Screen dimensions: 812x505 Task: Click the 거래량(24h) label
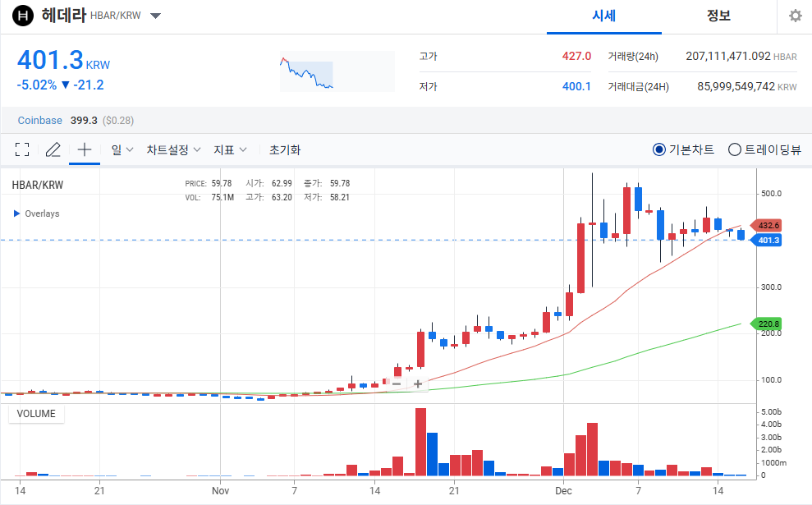pos(633,56)
